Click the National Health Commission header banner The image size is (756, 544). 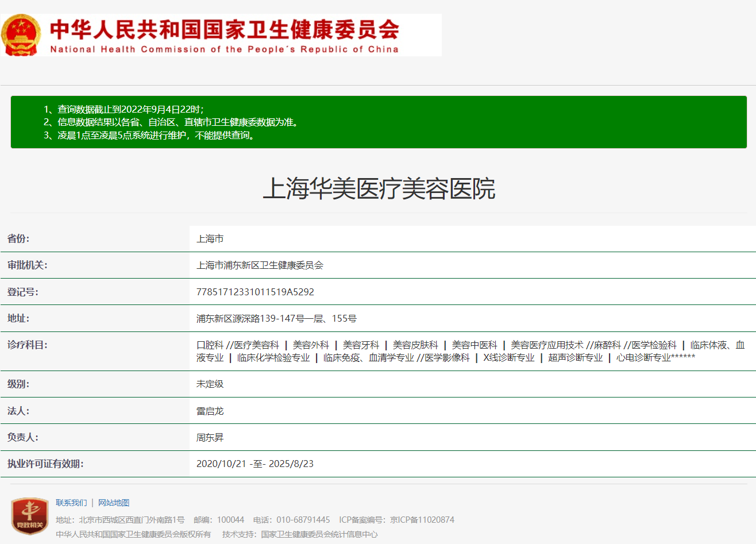[x=221, y=35]
